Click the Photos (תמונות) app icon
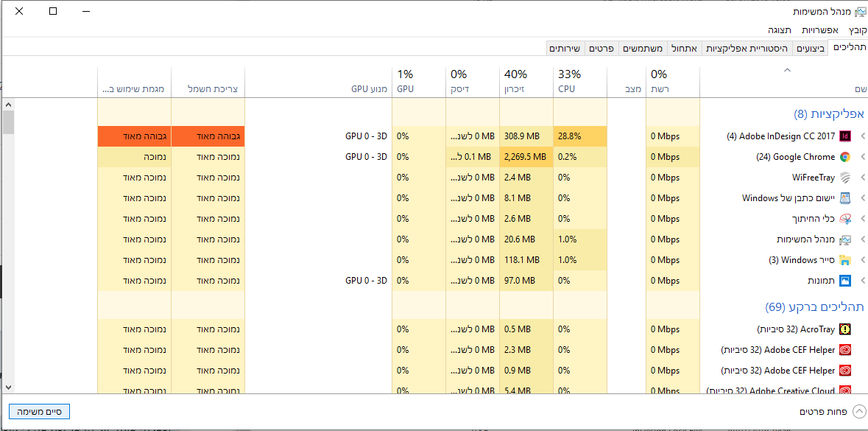Image resolution: width=868 pixels, height=431 pixels. [x=845, y=281]
